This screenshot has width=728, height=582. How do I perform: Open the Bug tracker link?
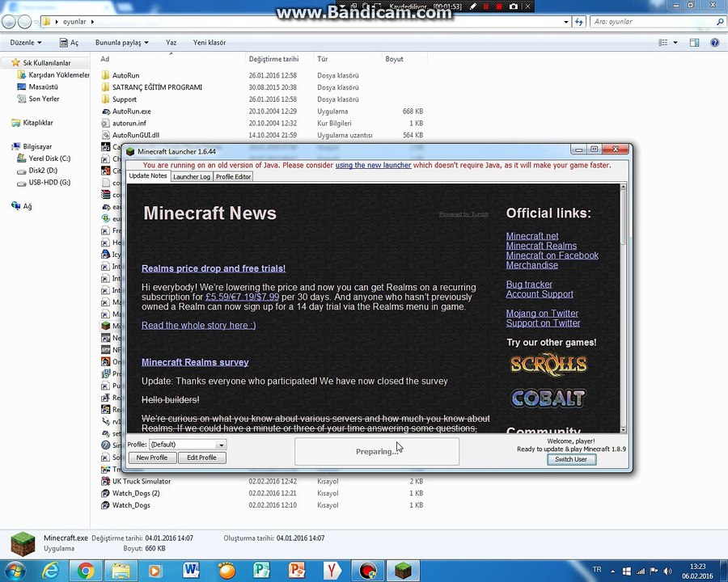(x=529, y=284)
